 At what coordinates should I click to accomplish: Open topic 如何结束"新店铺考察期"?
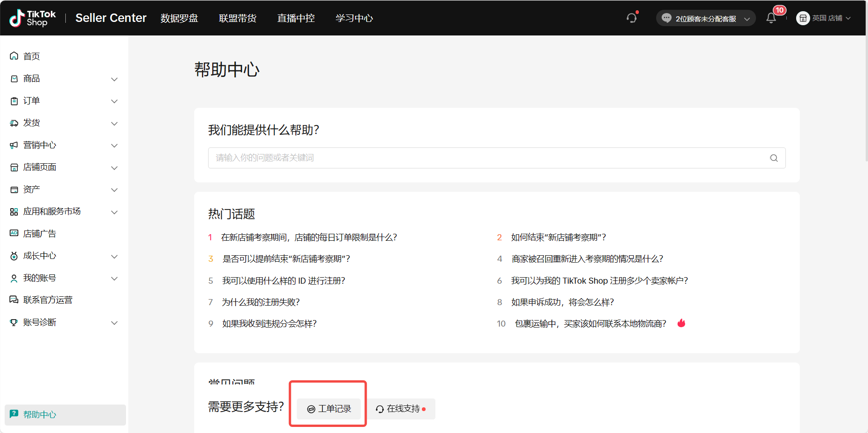558,237
